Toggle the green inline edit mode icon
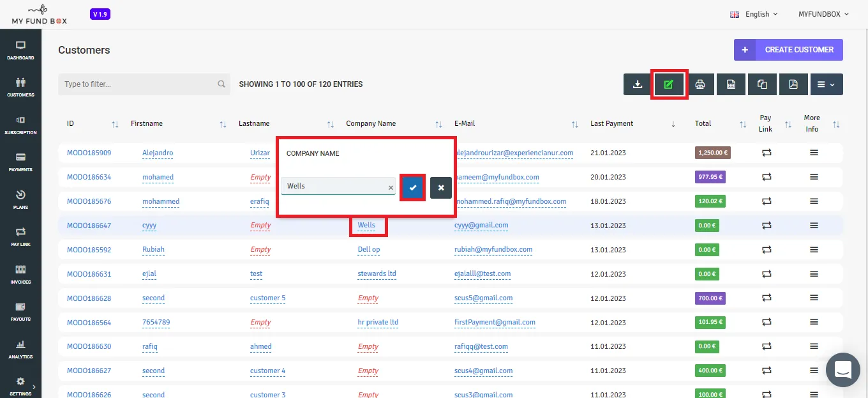Viewport: 868px width, 398px height. click(668, 84)
